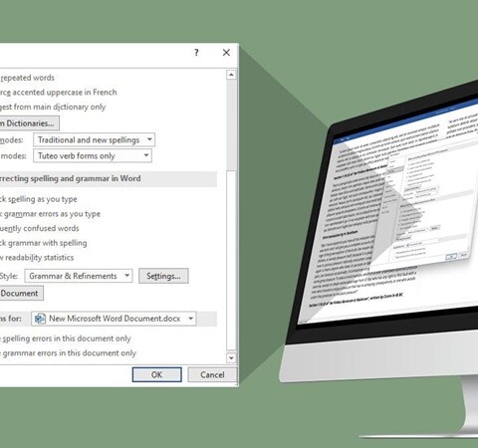478x448 pixels.
Task: Close the Word options dialog
Action: 226,53
